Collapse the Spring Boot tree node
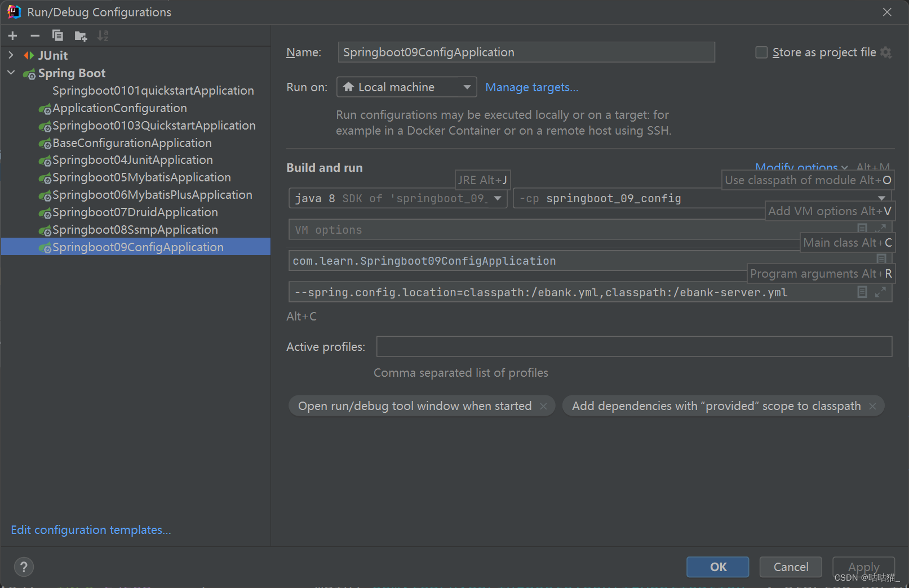909x588 pixels. pyautogui.click(x=11, y=73)
